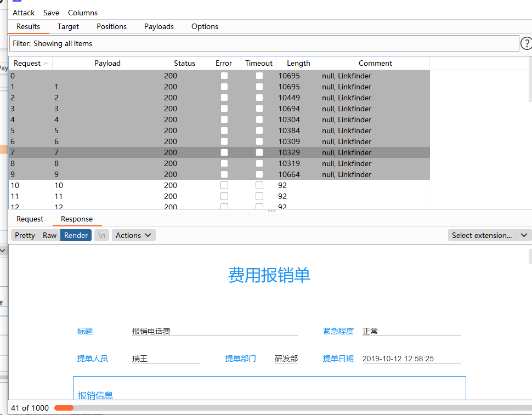The height and width of the screenshot is (415, 532).
Task: Click the arrow beside Select extension
Action: click(x=524, y=235)
